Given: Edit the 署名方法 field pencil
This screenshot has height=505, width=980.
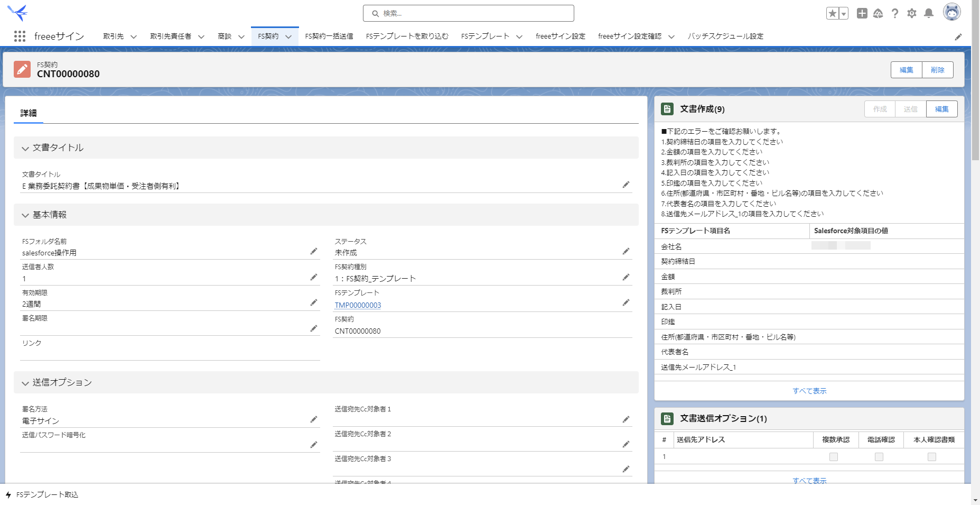Looking at the screenshot, I should pyautogui.click(x=314, y=419).
